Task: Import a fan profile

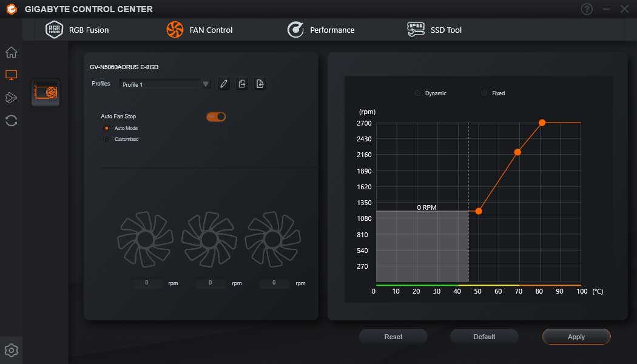Action: tap(260, 83)
